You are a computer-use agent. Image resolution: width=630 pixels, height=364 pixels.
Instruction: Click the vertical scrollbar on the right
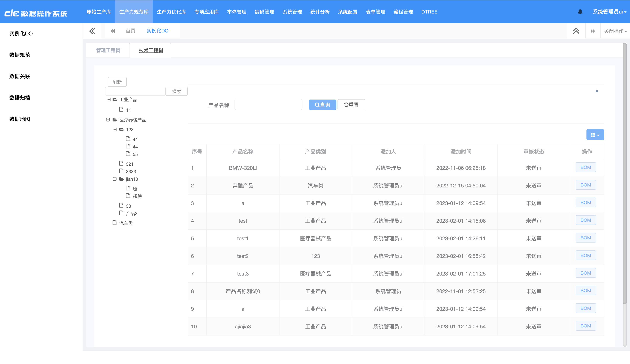pyautogui.click(x=625, y=175)
